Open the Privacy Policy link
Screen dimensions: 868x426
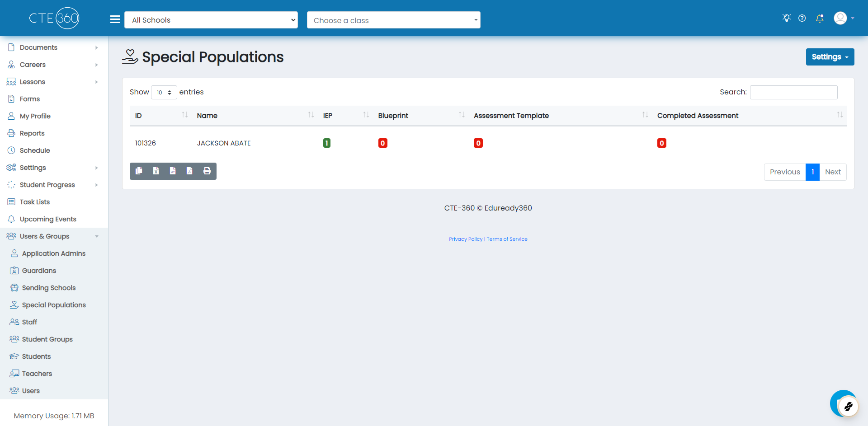[466, 239]
